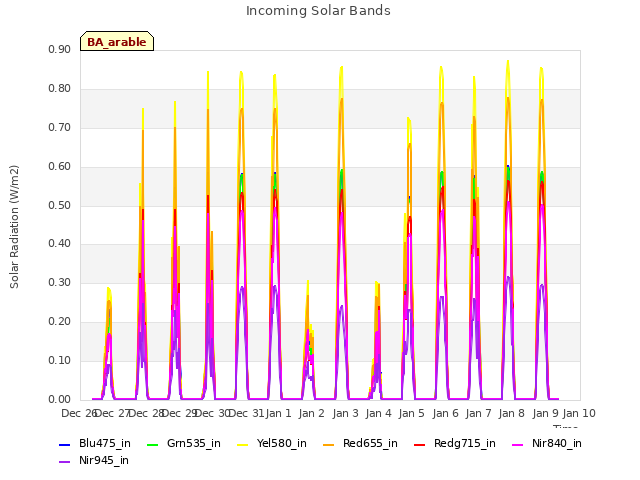The height and width of the screenshot is (480, 640).
Task: Select the Grn535_in legend label
Action: click(193, 443)
